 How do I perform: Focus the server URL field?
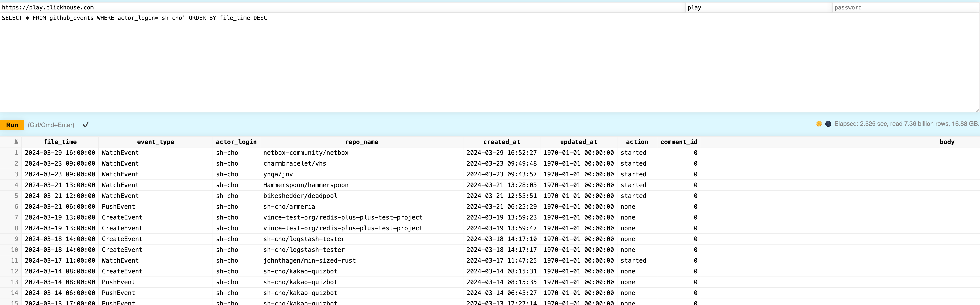(342, 7)
